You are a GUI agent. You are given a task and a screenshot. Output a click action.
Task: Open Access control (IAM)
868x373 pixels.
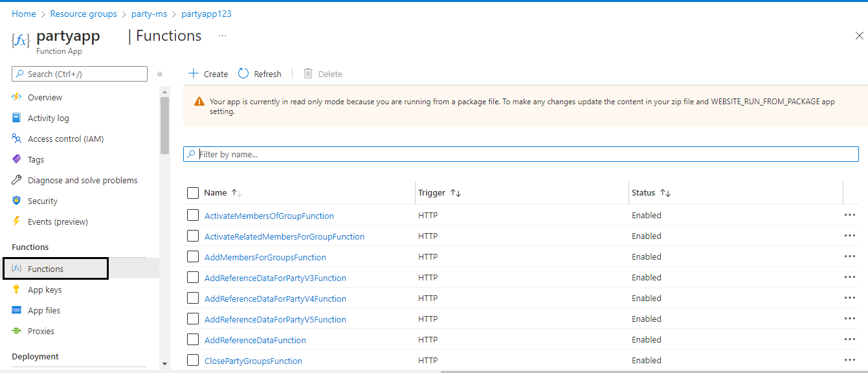point(65,139)
